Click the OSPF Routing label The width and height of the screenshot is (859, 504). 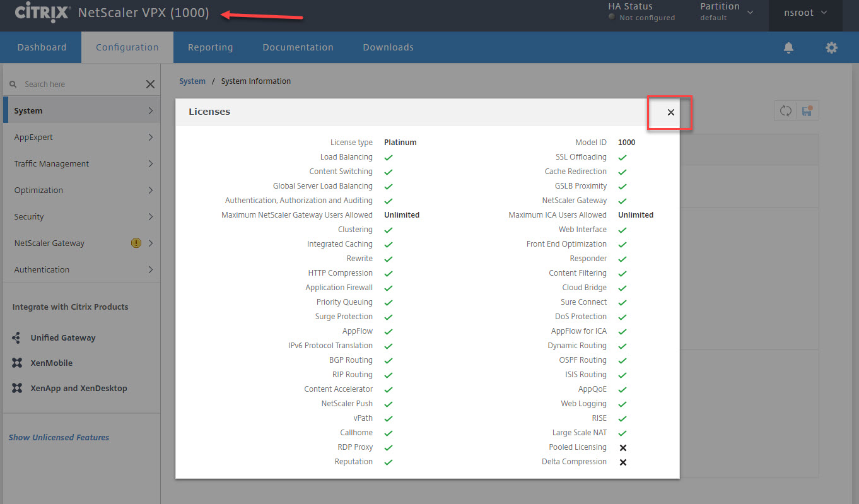[583, 360]
